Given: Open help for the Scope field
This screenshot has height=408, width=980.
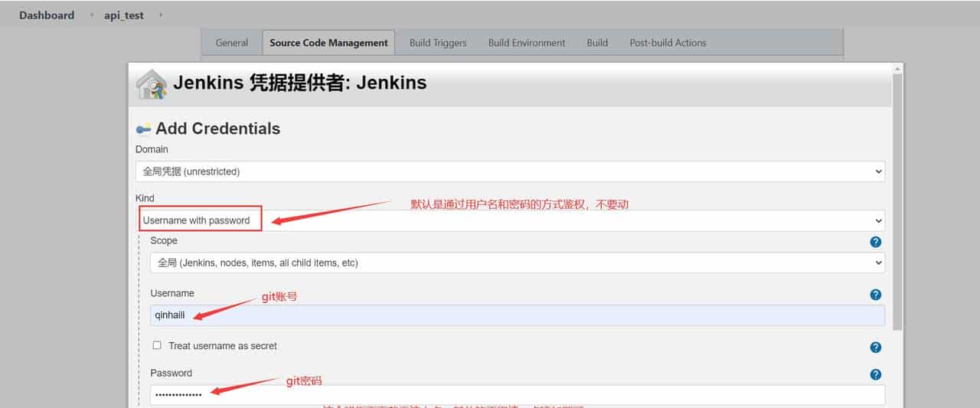Looking at the screenshot, I should coord(876,242).
